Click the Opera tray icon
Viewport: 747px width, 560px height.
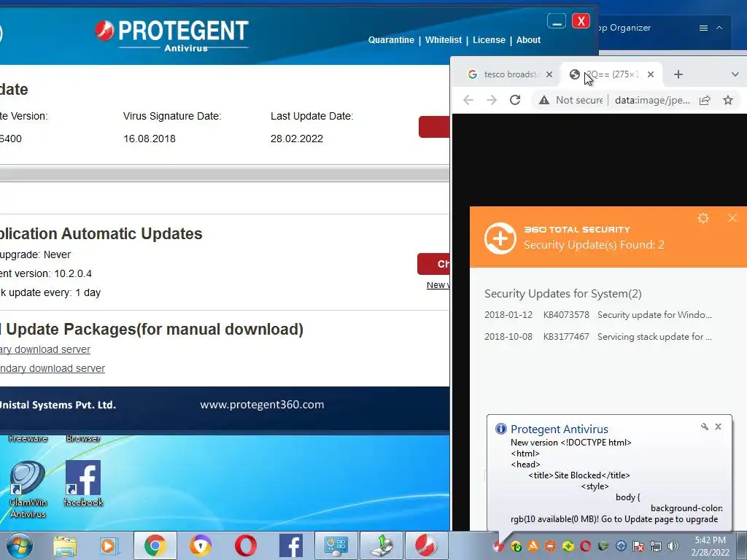[586, 546]
